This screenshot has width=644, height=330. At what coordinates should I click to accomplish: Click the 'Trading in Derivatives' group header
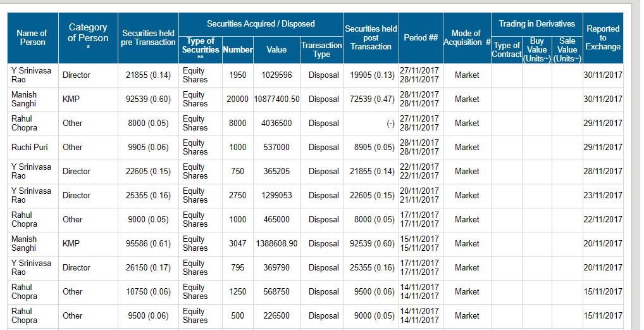click(x=536, y=24)
